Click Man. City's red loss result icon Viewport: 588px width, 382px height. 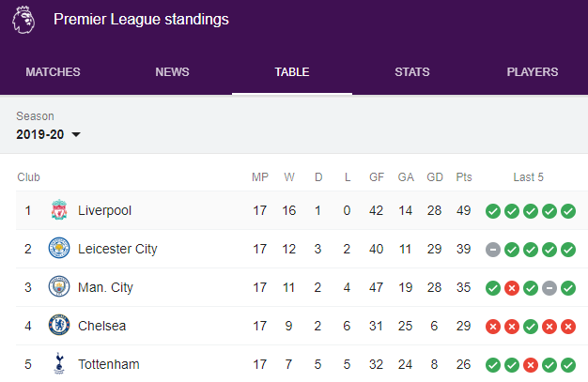(511, 287)
